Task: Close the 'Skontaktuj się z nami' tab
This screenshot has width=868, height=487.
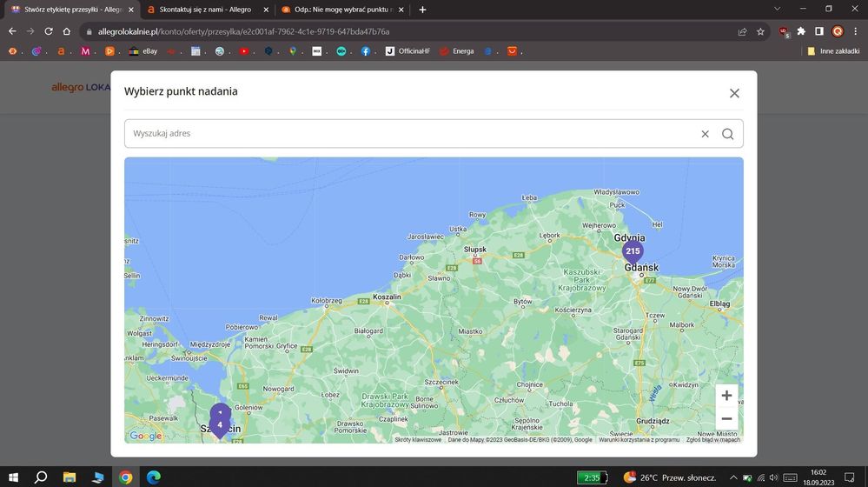Action: coord(266,10)
